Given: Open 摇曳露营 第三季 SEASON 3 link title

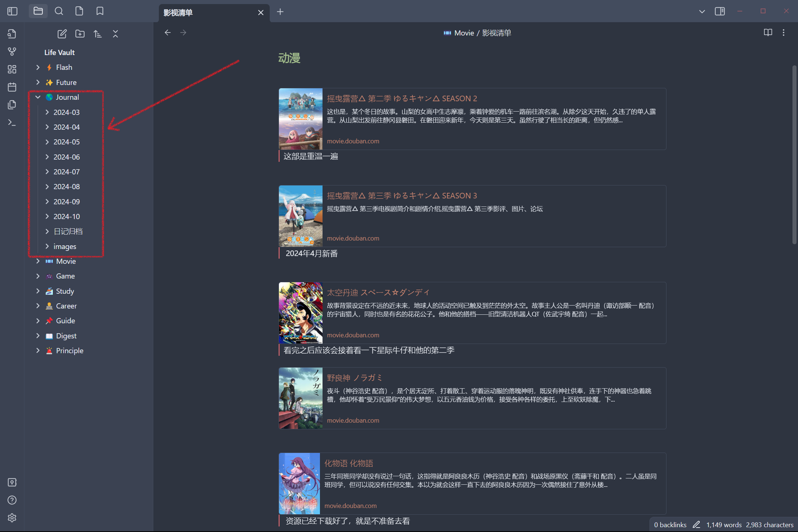Looking at the screenshot, I should pos(402,196).
